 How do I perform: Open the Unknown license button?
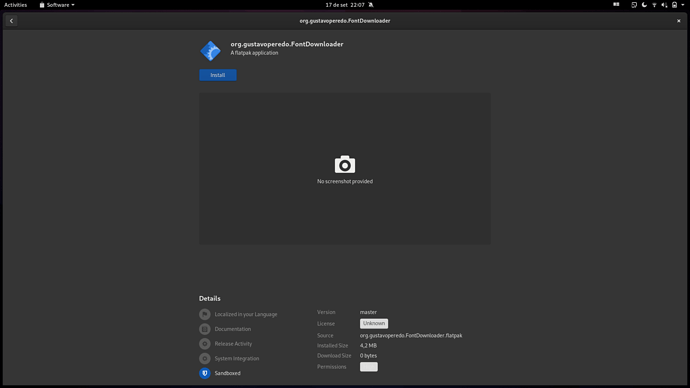coord(374,323)
